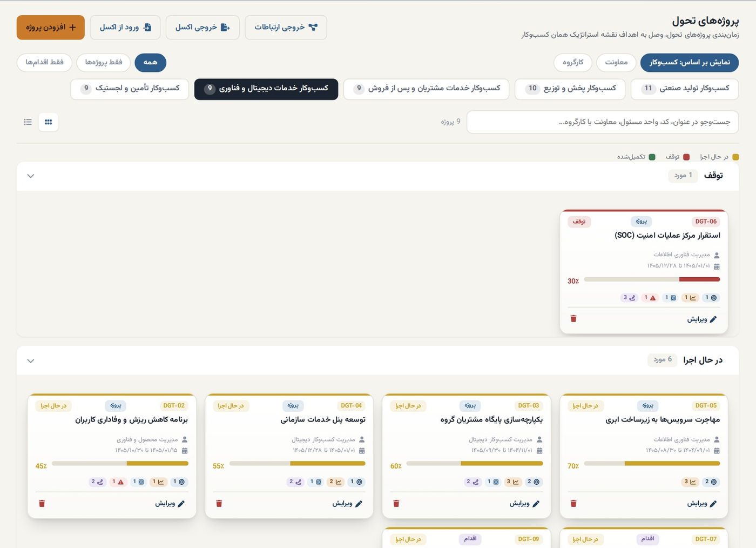Viewport: 756px width, 548px height.
Task: Group the view by 'کارگروه'
Action: pos(573,63)
